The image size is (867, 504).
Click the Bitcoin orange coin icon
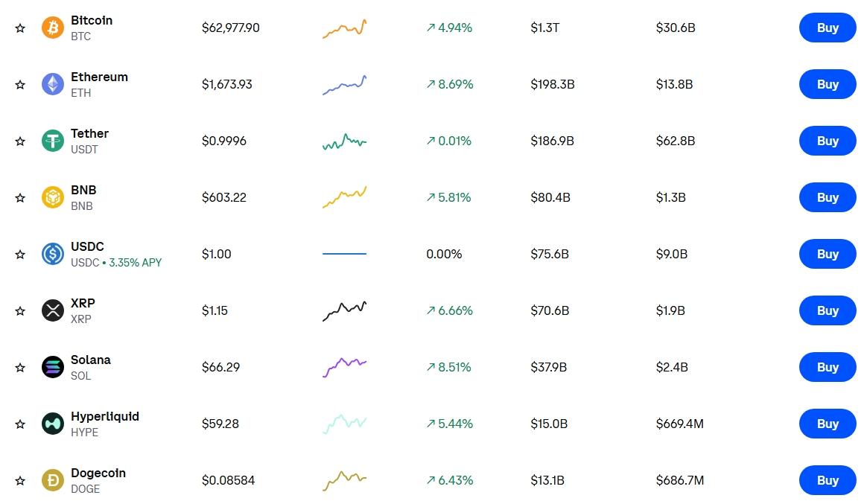coord(53,28)
